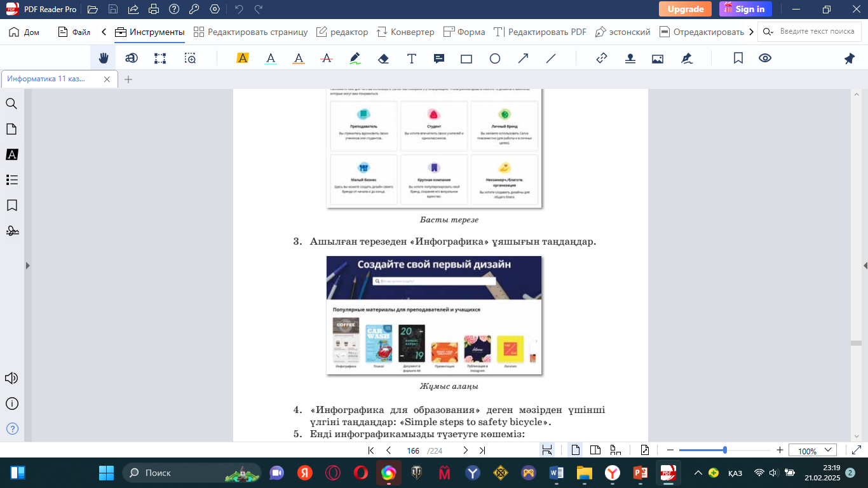
Task: Open the Stamp tool
Action: coord(630,58)
